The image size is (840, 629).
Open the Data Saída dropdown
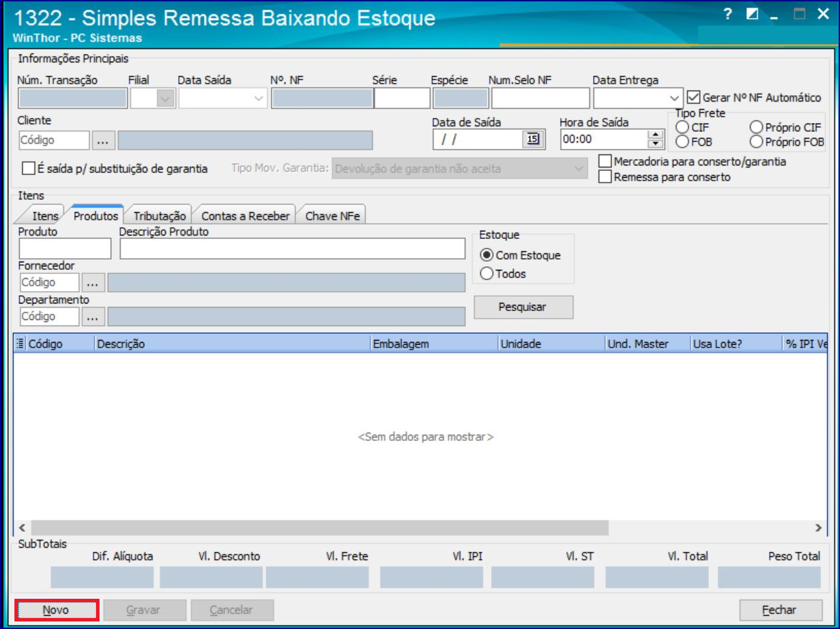(259, 100)
